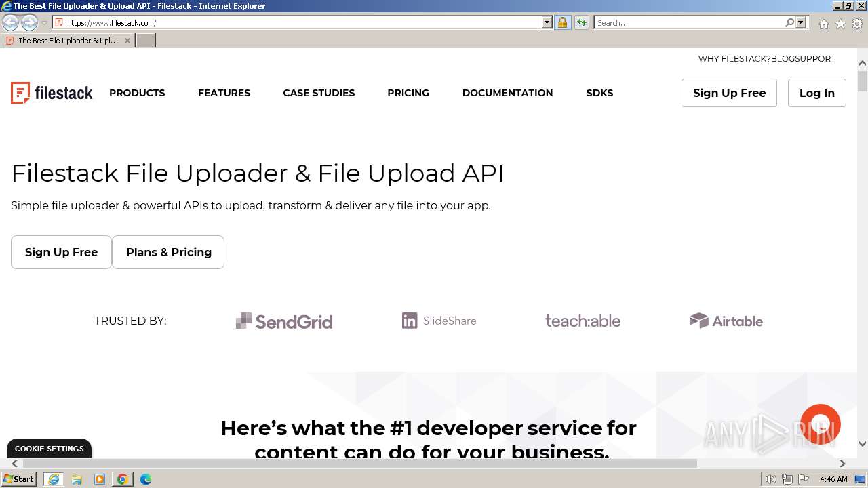Click the volume speaker tray icon
The width and height of the screenshot is (868, 488).
770,479
